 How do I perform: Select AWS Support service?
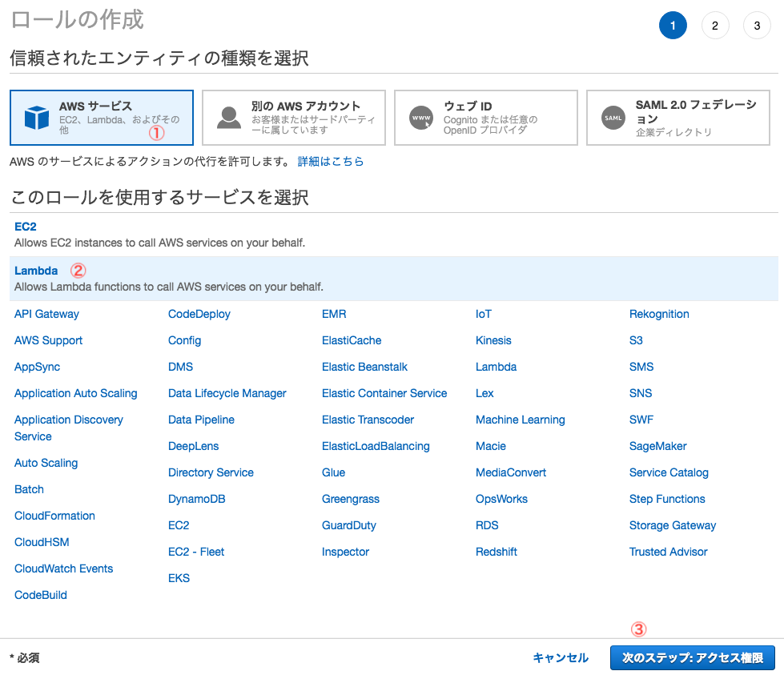[48, 340]
